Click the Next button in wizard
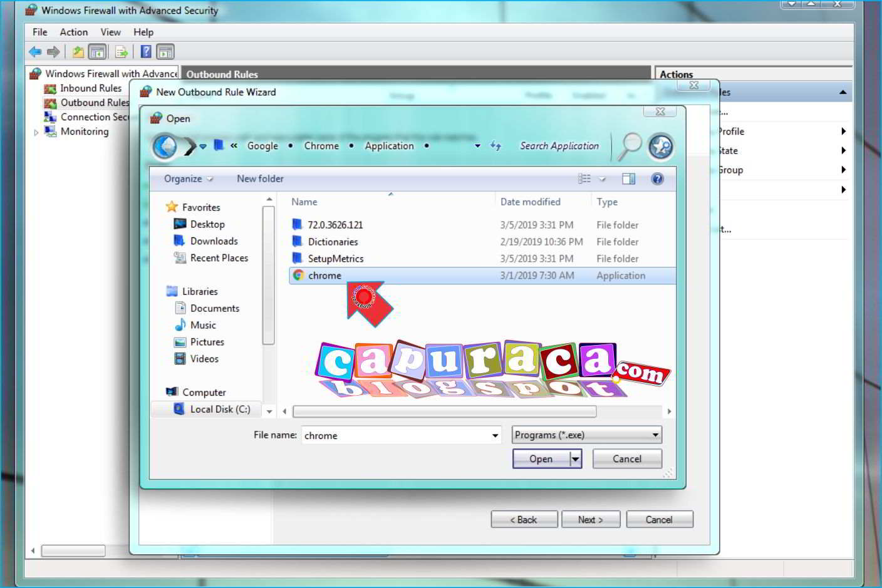 point(591,520)
